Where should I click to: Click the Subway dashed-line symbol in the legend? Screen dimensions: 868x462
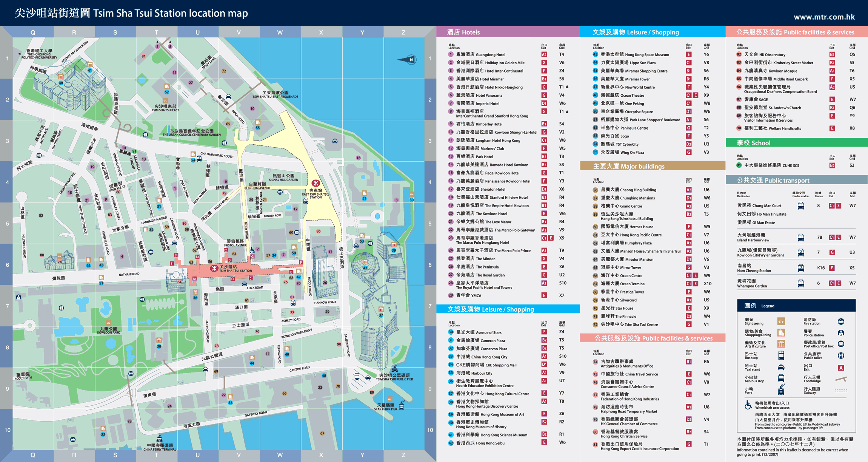tap(841, 391)
